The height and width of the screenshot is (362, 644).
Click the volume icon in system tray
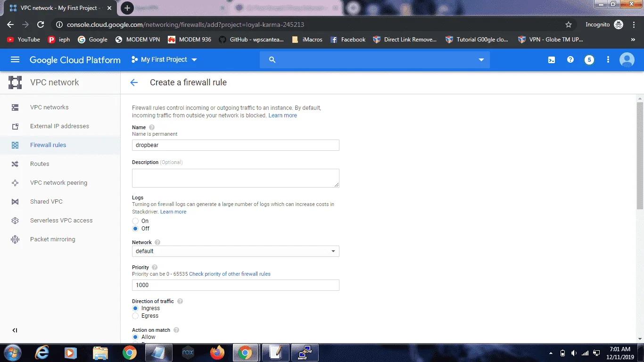574,353
